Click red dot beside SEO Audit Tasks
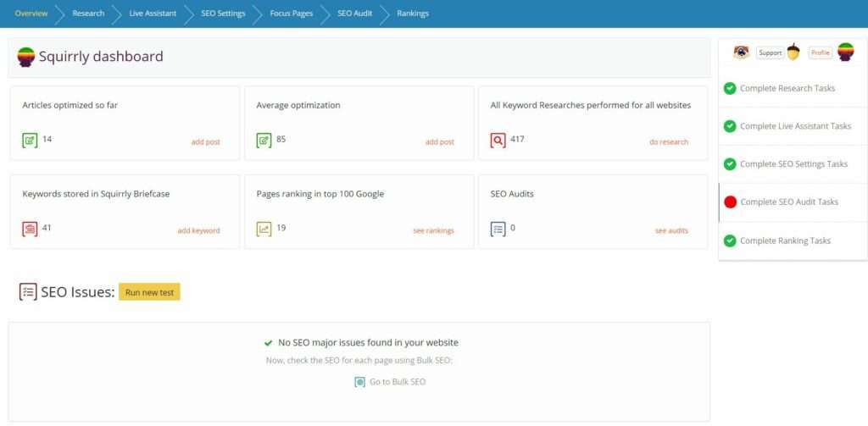Image resolution: width=868 pixels, height=426 pixels. coord(730,202)
